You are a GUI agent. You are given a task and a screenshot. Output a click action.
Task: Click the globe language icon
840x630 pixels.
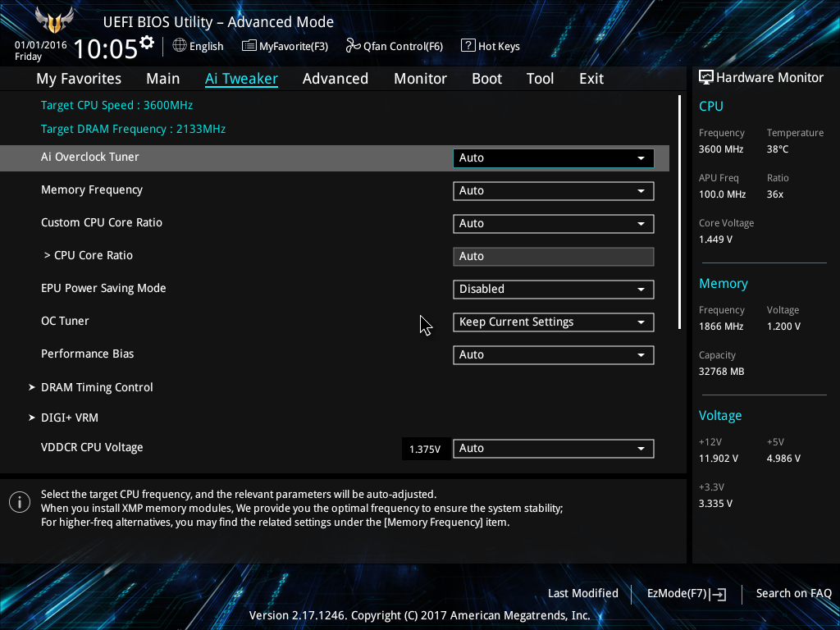[x=180, y=46]
